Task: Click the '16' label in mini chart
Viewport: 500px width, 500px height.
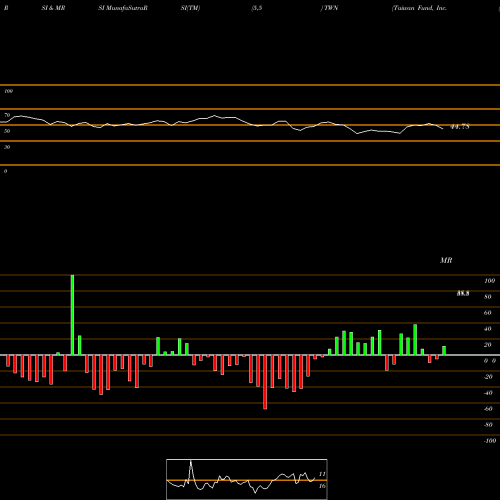Action: click(x=322, y=486)
